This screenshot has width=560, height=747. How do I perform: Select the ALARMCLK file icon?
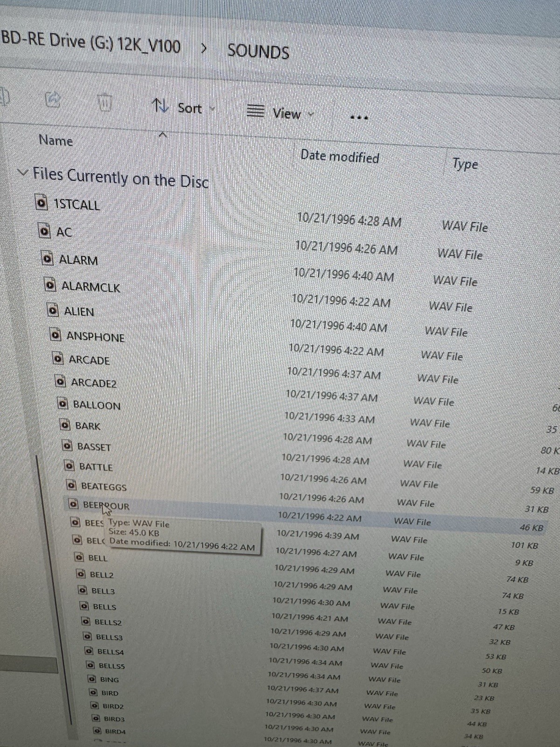[x=50, y=284]
